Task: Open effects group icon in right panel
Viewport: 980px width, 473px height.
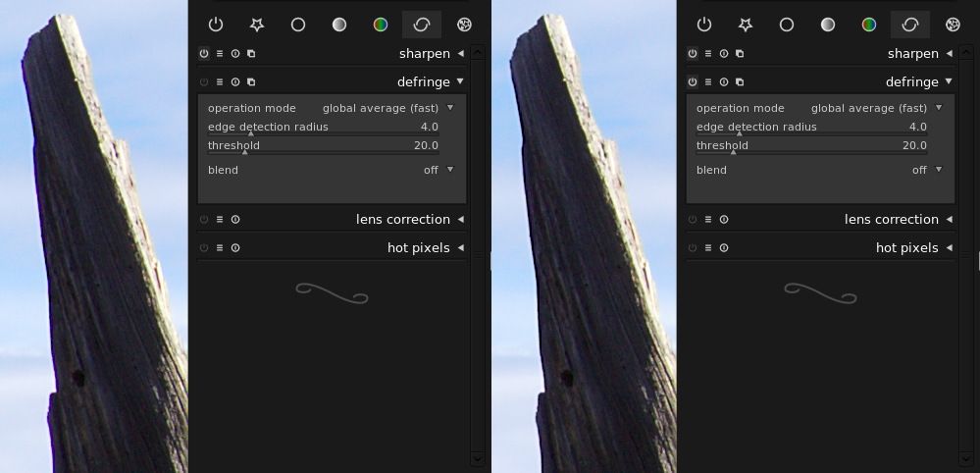Action: [953, 25]
